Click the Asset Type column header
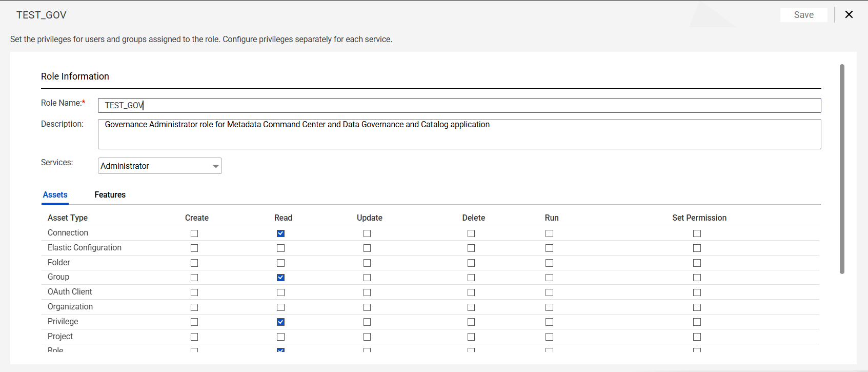This screenshot has height=372, width=868. 68,218
